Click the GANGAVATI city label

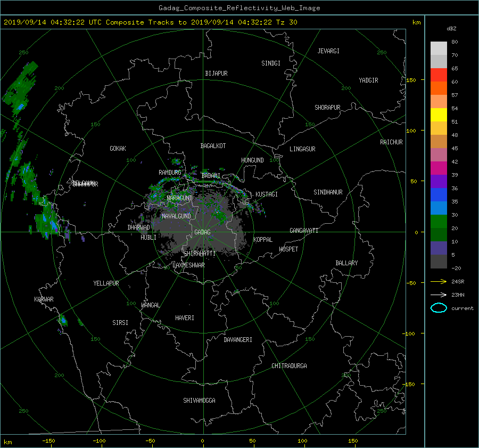pos(304,231)
